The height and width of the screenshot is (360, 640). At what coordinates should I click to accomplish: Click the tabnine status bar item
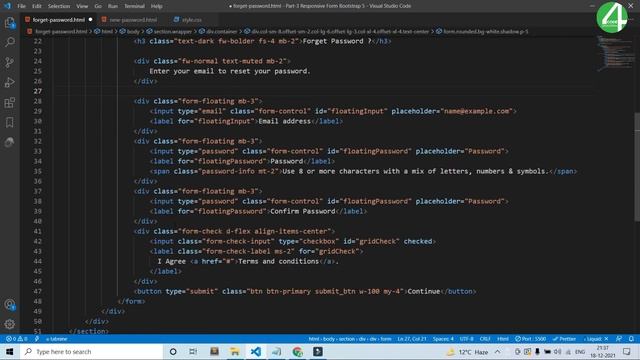click(57, 339)
